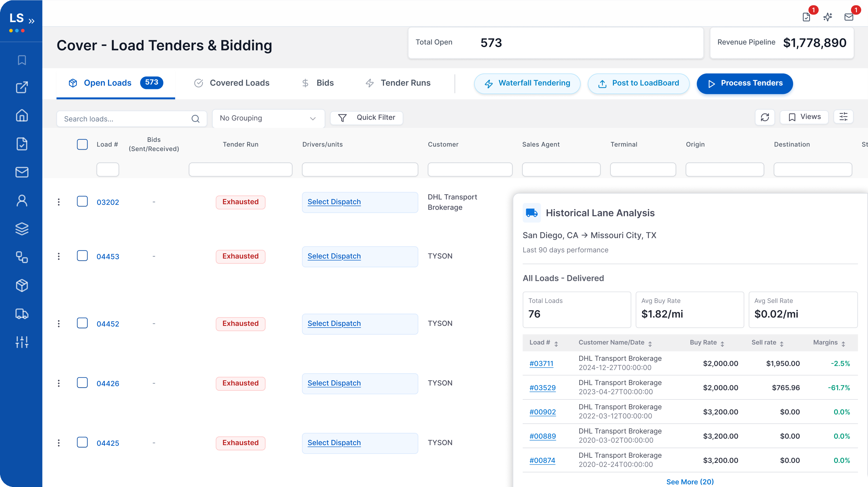Click the Historical Lane Analysis truck icon
The width and height of the screenshot is (868, 487).
pos(531,213)
